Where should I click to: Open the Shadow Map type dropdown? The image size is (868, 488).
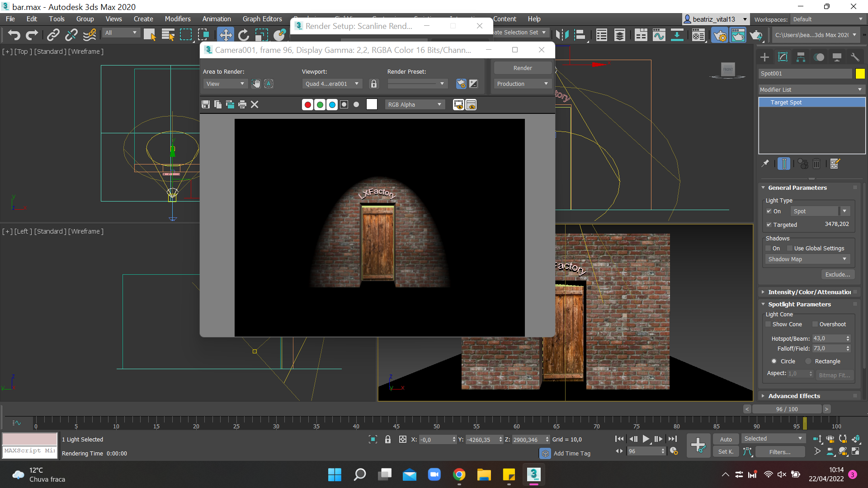click(807, 259)
